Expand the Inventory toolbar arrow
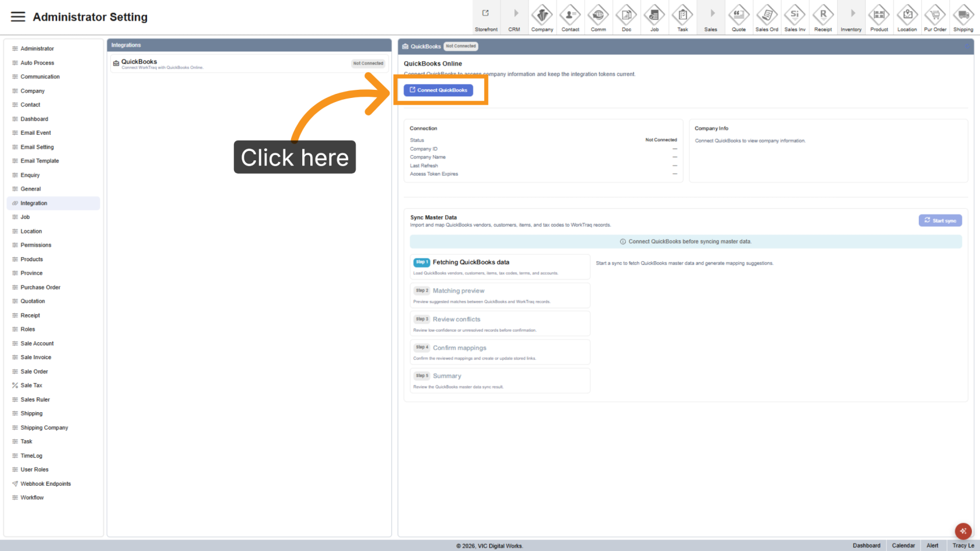This screenshot has width=980, height=551. point(851,17)
